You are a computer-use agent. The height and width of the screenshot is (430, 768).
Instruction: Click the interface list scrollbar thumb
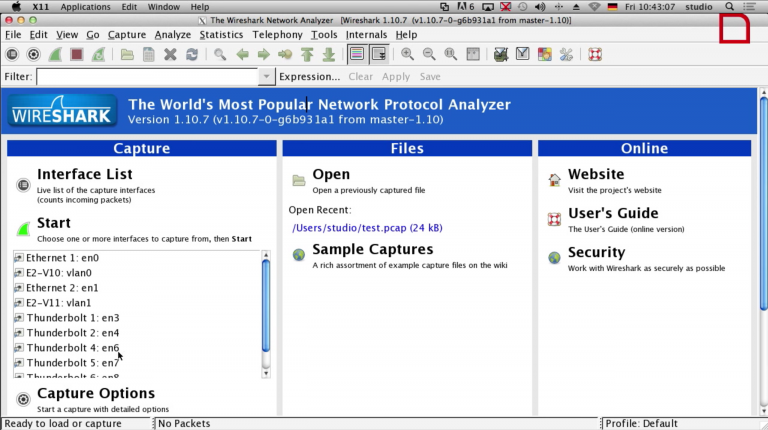click(266, 306)
